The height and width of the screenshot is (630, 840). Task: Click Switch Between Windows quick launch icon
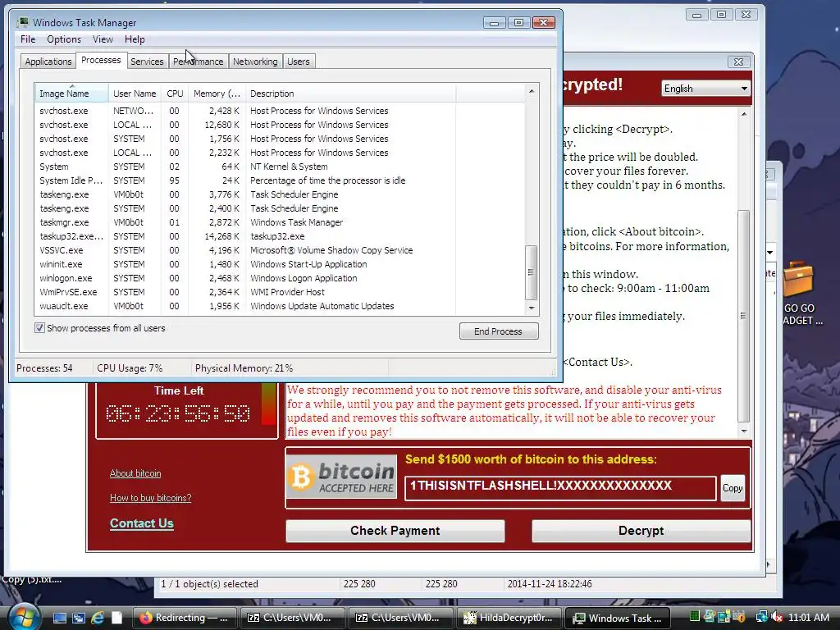[x=79, y=618]
